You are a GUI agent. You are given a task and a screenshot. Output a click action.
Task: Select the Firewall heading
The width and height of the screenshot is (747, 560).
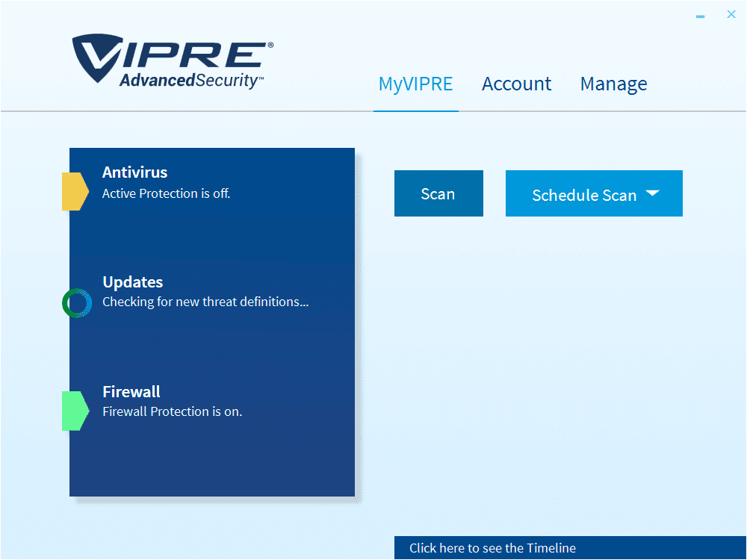click(x=131, y=391)
